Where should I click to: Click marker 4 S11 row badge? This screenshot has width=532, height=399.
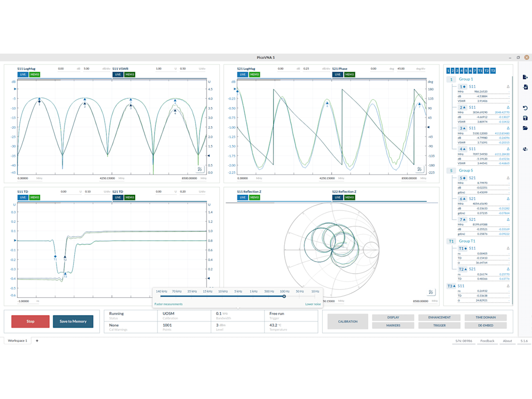click(x=462, y=149)
